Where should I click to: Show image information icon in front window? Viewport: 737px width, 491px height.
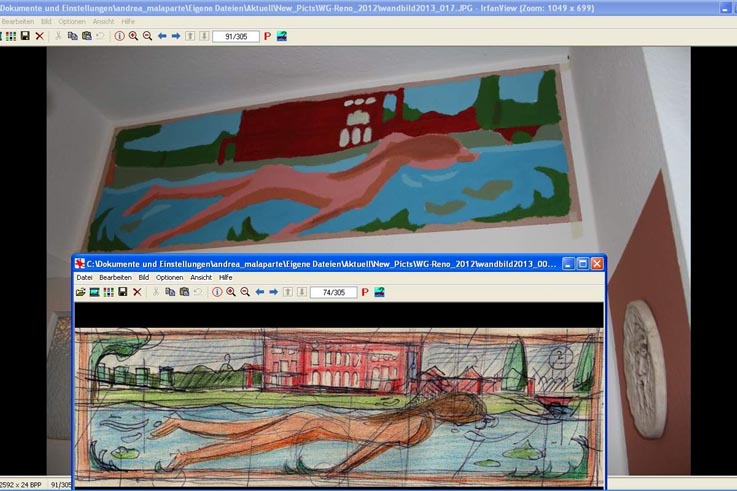(217, 292)
